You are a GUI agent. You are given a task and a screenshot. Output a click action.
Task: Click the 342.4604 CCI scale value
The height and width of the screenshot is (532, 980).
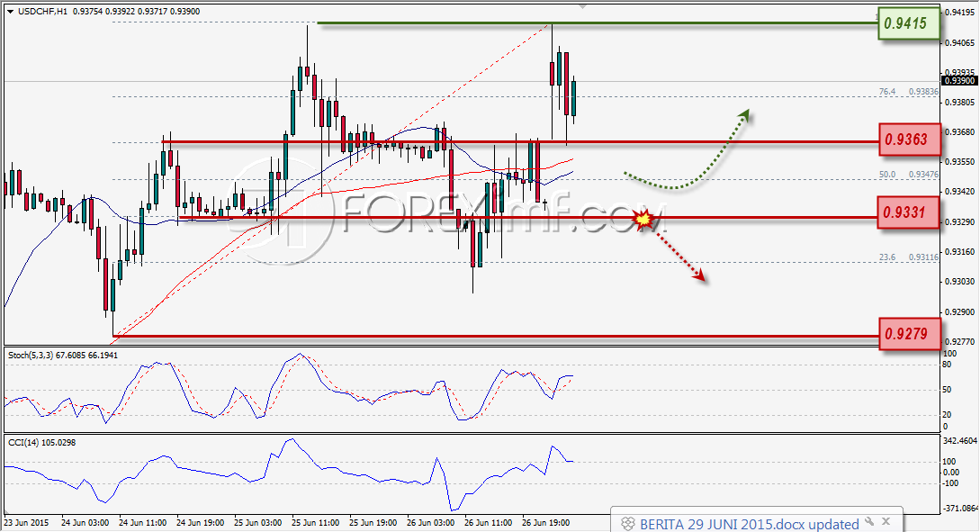pyautogui.click(x=960, y=441)
